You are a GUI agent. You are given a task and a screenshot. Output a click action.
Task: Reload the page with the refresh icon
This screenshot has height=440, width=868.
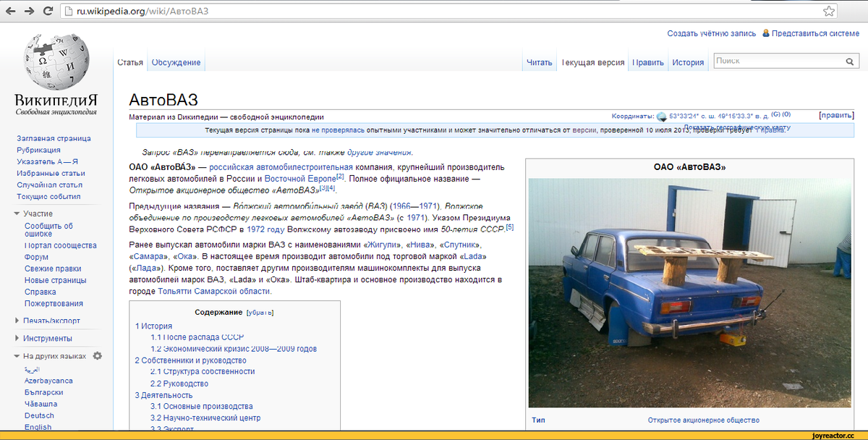coord(48,11)
